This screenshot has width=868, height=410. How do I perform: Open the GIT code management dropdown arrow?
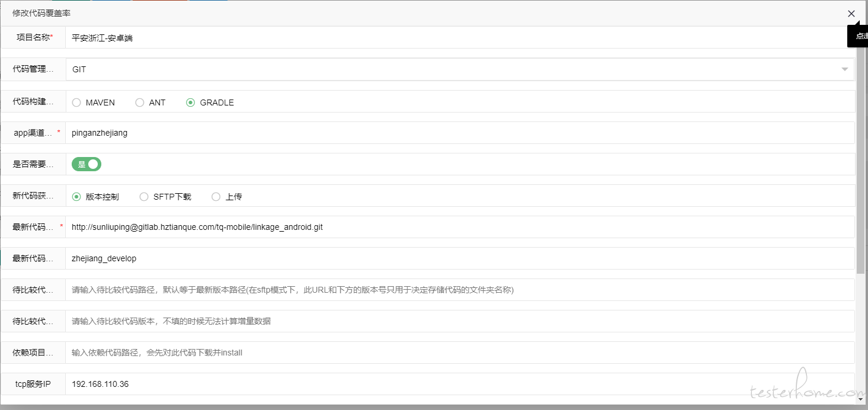point(845,69)
